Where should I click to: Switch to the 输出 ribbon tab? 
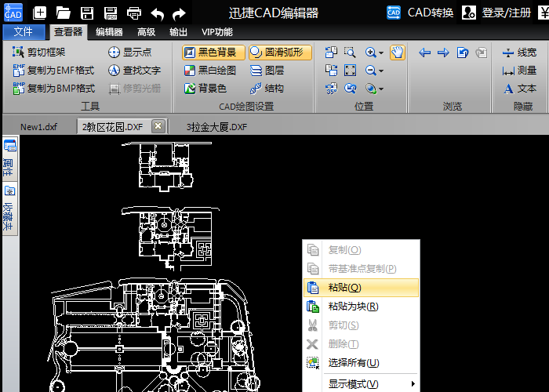178,32
